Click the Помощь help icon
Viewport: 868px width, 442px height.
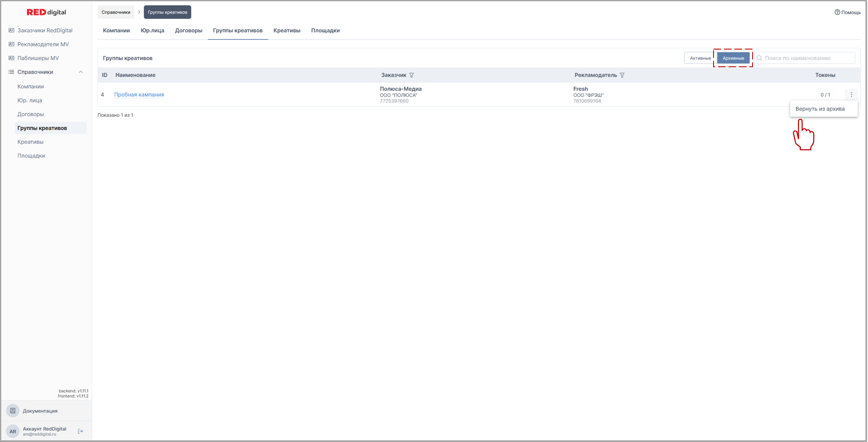pos(837,12)
